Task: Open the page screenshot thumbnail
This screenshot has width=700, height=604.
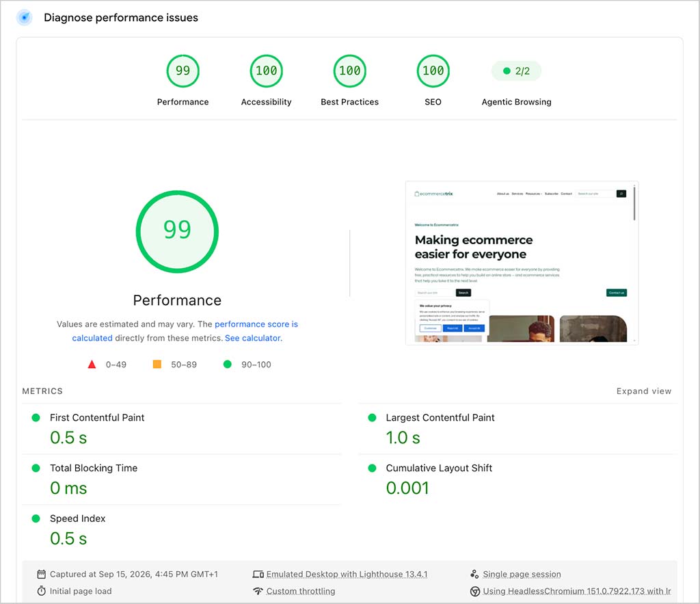Action: coord(522,263)
